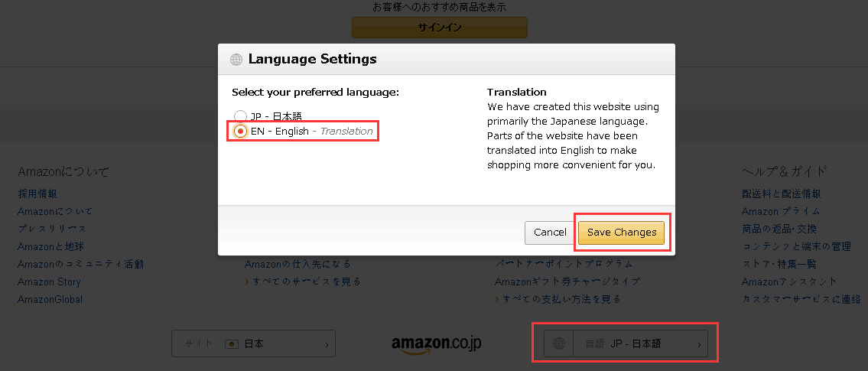The height and width of the screenshot is (371, 868).
Task: Open the 言語: JP - 日本語 language dropdown
Action: pos(626,344)
